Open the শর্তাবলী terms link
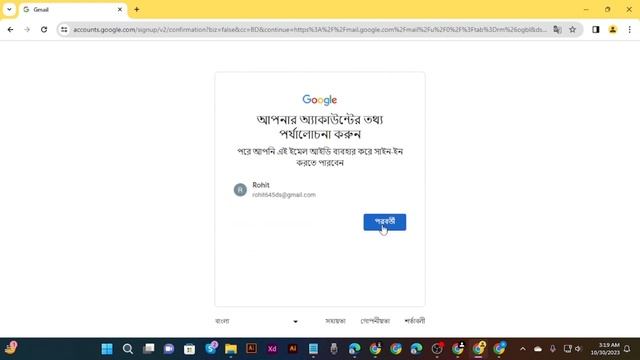This screenshot has height=360, width=640. [x=414, y=321]
